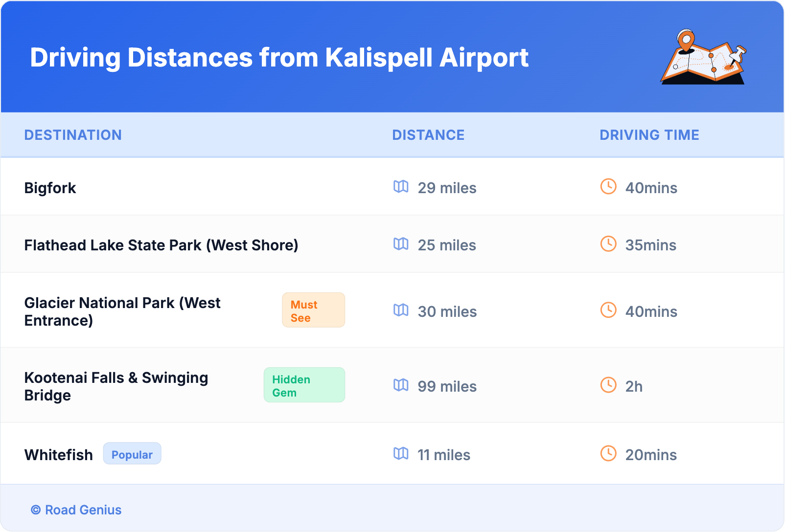The width and height of the screenshot is (785, 532).
Task: Select Flathead Lake State Park (West Shore)
Action: pyautogui.click(x=161, y=245)
